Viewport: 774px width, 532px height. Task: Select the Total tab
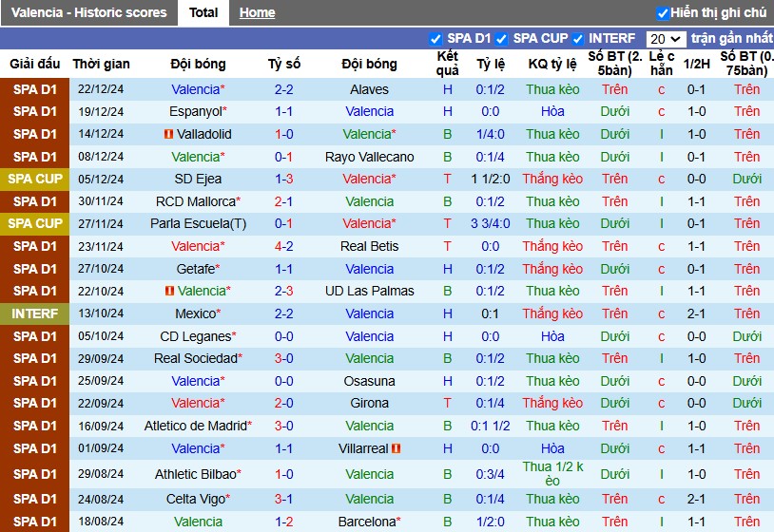(203, 12)
